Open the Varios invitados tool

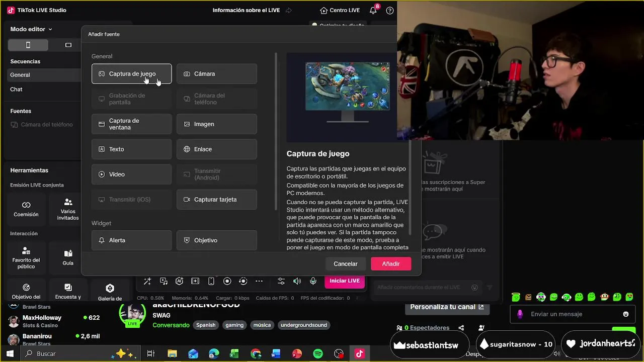click(x=68, y=209)
